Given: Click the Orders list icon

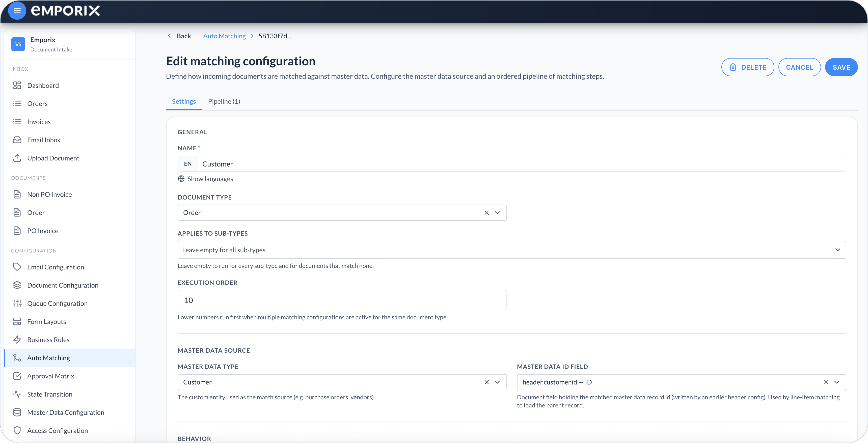Looking at the screenshot, I should pyautogui.click(x=17, y=103).
